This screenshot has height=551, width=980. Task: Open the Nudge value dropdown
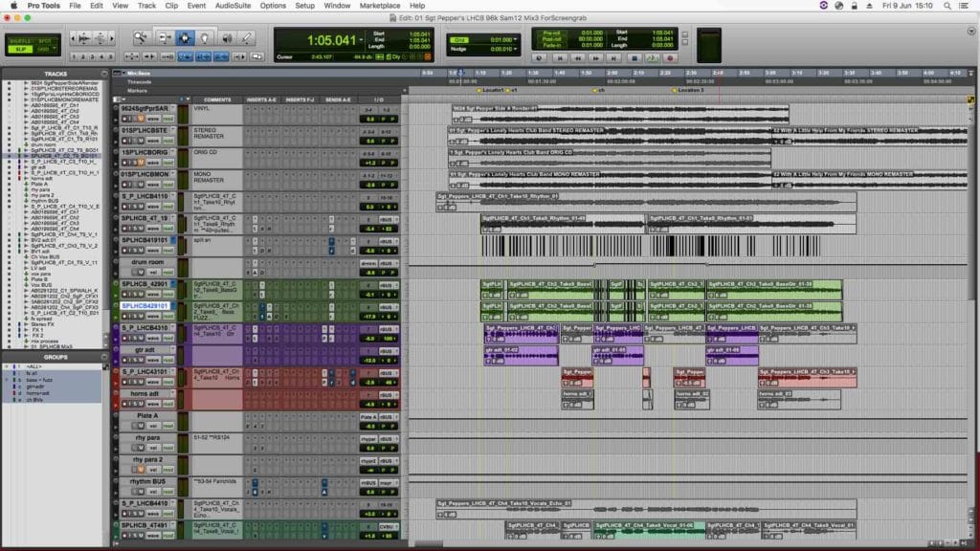point(515,49)
